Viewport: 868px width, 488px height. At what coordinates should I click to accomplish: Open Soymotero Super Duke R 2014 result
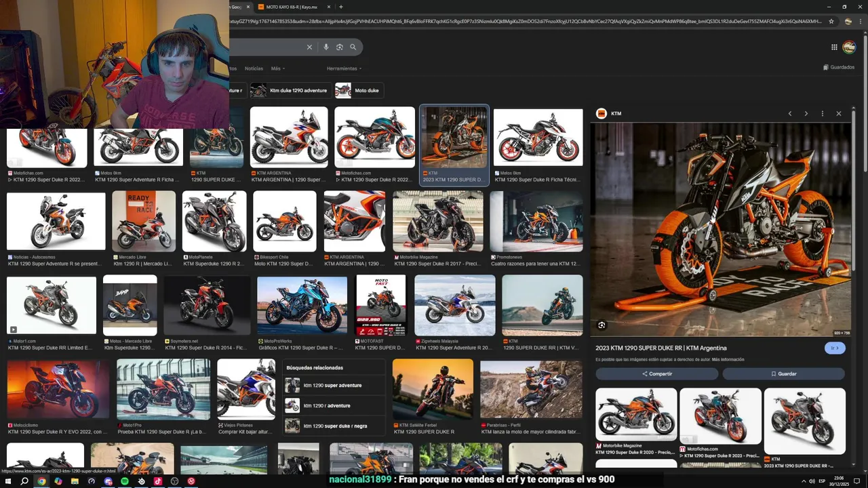207,305
